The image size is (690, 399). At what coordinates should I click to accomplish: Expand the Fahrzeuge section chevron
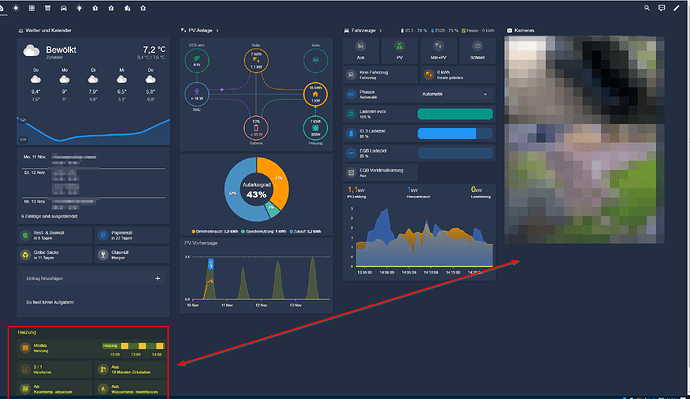[381, 30]
